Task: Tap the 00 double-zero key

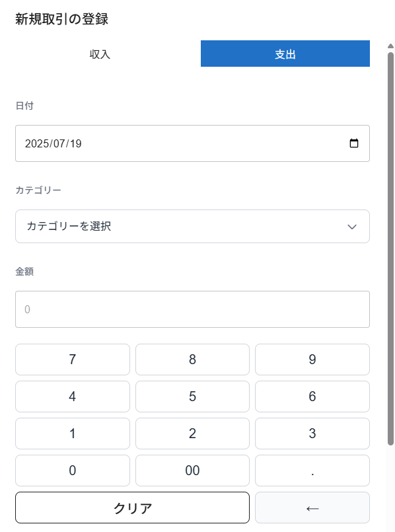Action: pyautogui.click(x=192, y=471)
